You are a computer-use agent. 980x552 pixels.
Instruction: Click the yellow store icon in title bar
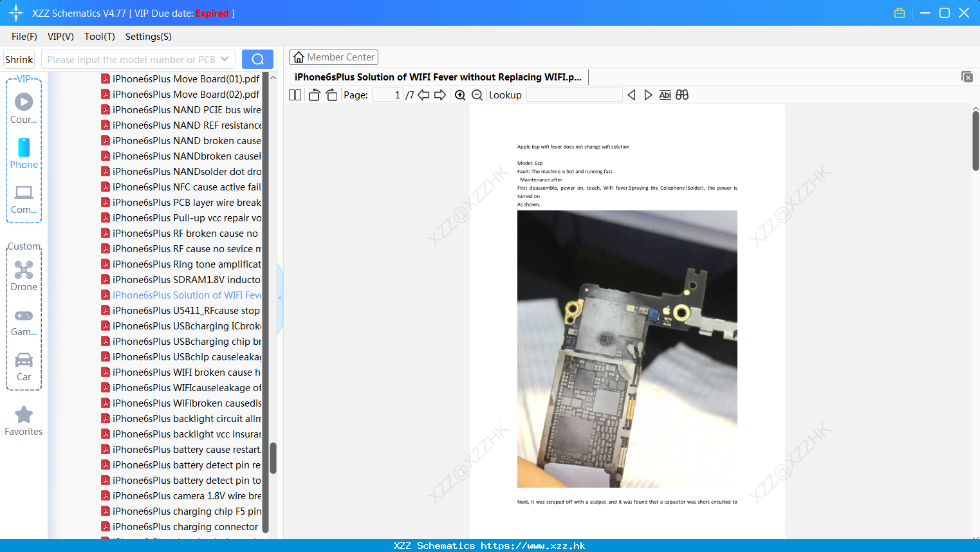(x=900, y=13)
